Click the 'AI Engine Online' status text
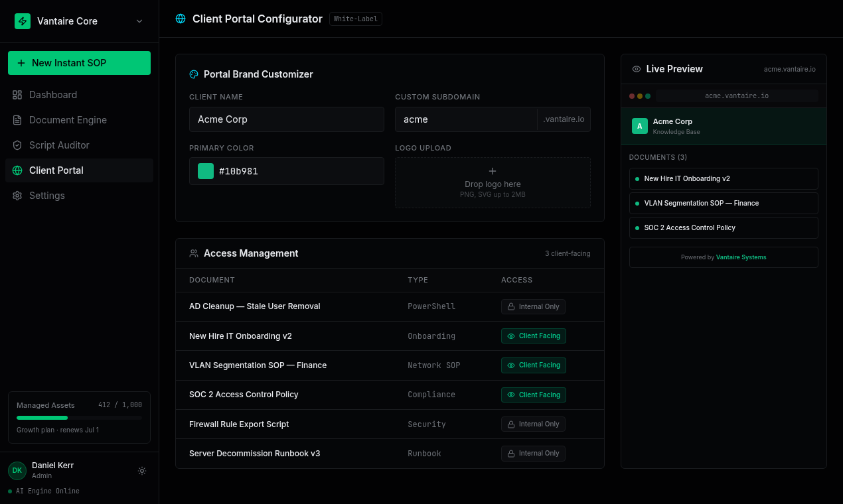This screenshot has height=504, width=843. (x=48, y=491)
